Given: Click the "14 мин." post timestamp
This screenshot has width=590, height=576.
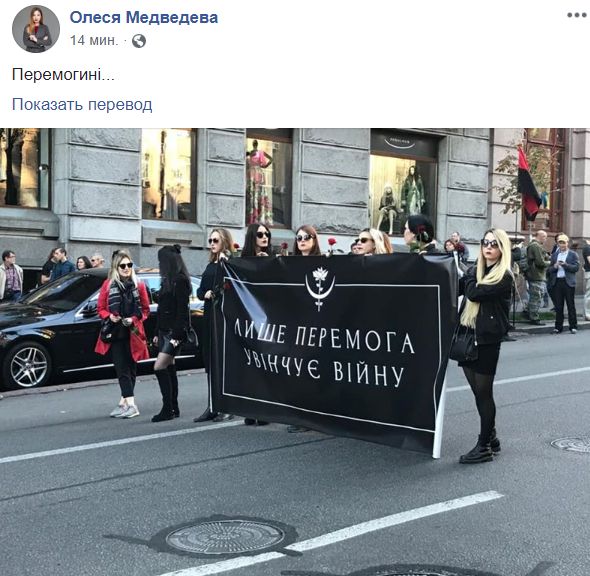Looking at the screenshot, I should 94,40.
